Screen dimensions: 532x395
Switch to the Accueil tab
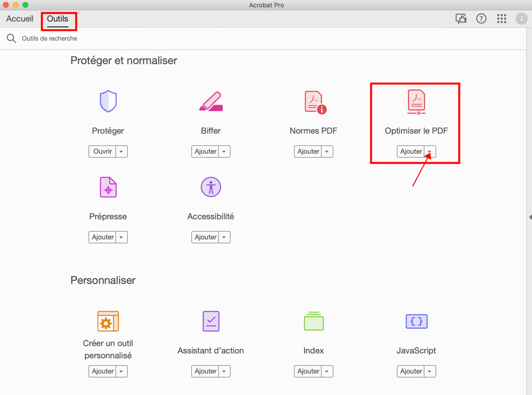point(20,19)
